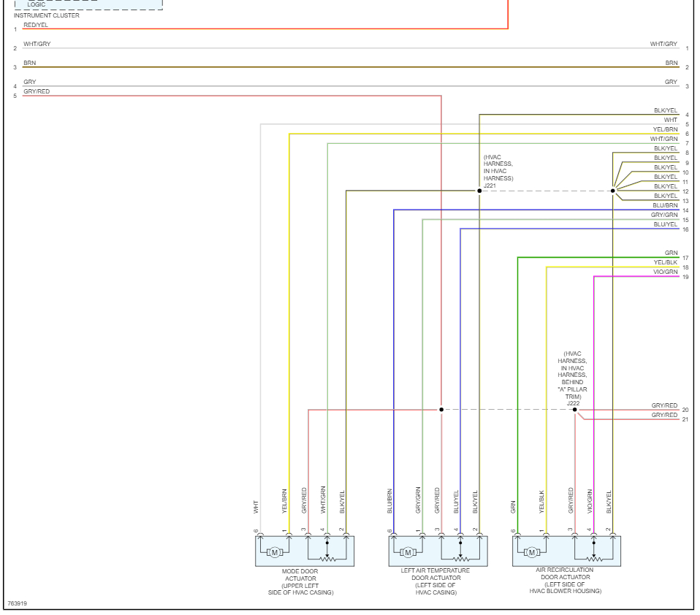Screen dimensions: 700x615
Task: Select the RED/YEL wire label at pin 1
Action: pos(36,25)
